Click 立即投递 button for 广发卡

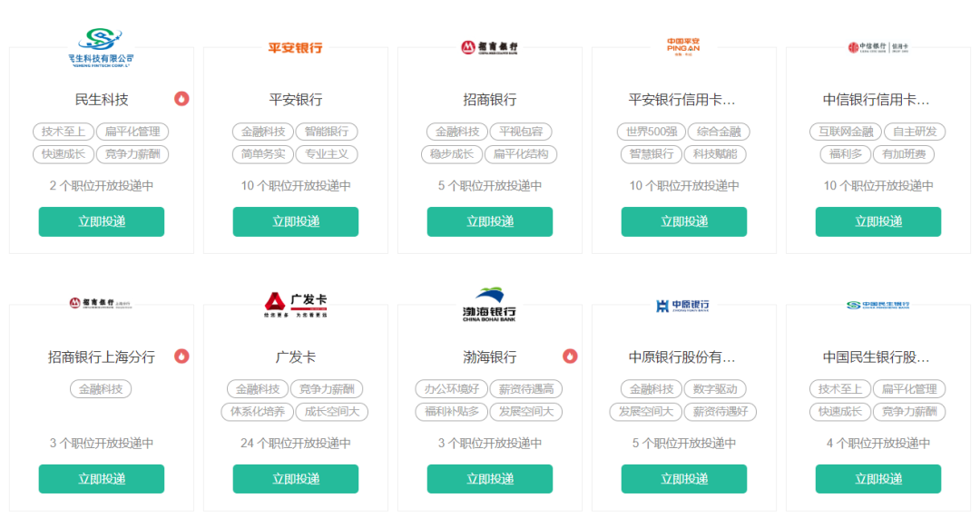pyautogui.click(x=296, y=479)
